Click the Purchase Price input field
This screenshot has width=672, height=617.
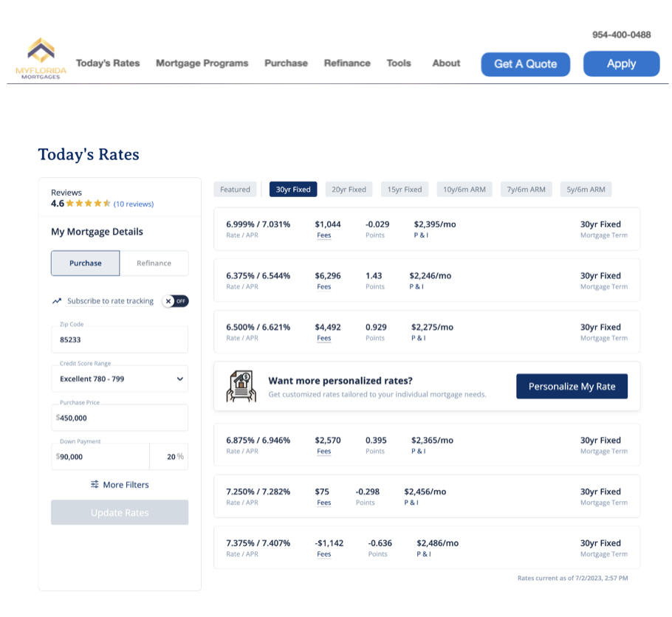click(x=120, y=418)
